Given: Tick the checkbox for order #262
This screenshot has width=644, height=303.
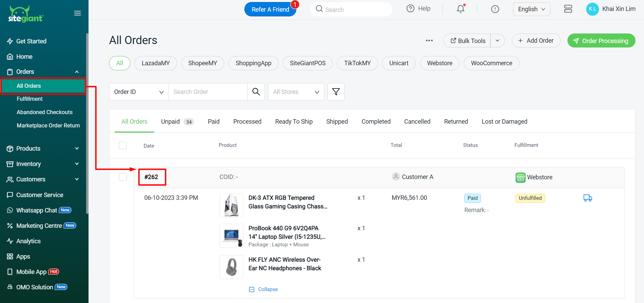Looking at the screenshot, I should point(123,177).
